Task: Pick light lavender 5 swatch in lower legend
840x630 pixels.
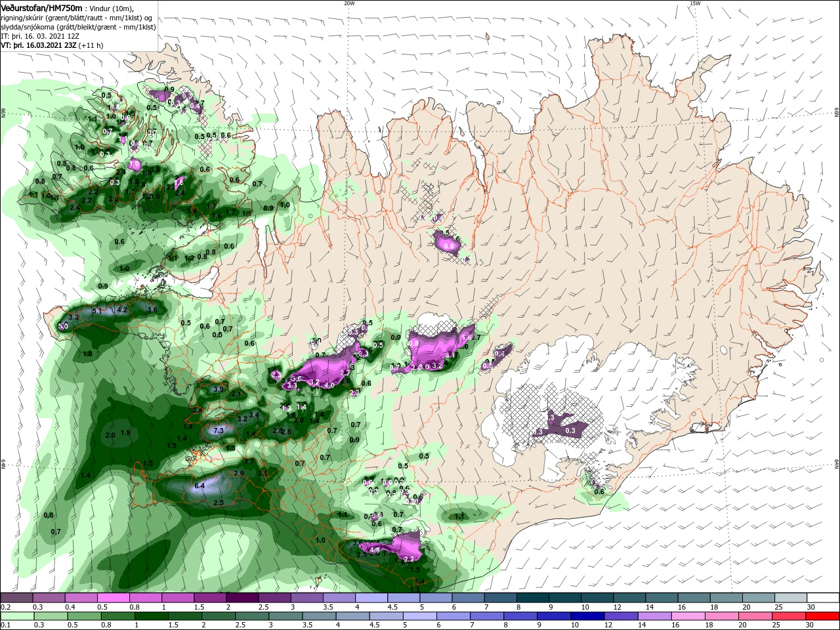Action: [418, 616]
